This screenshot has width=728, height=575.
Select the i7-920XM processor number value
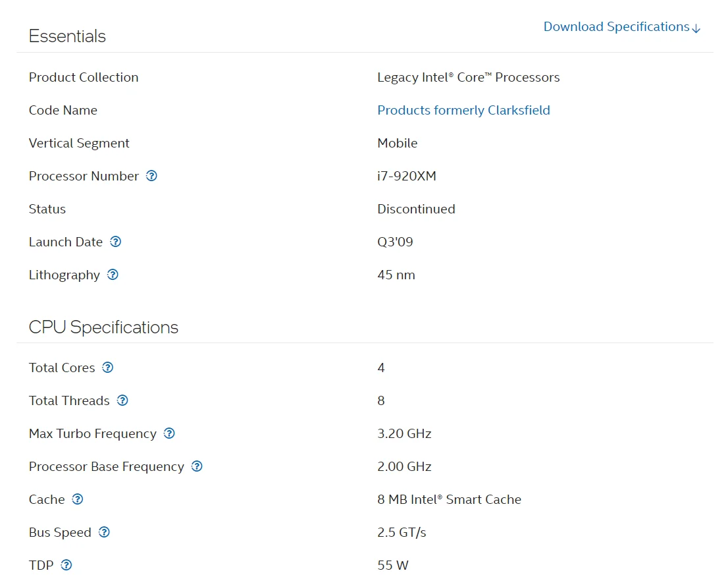click(406, 176)
